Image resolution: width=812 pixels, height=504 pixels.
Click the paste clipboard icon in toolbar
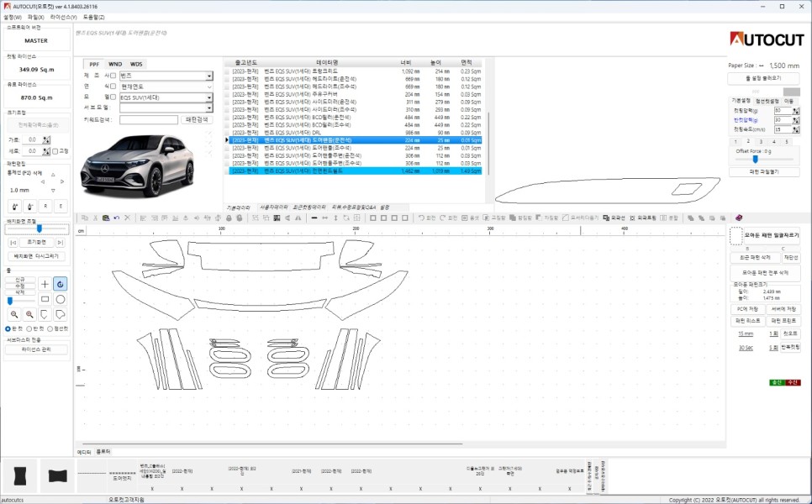[x=106, y=218]
